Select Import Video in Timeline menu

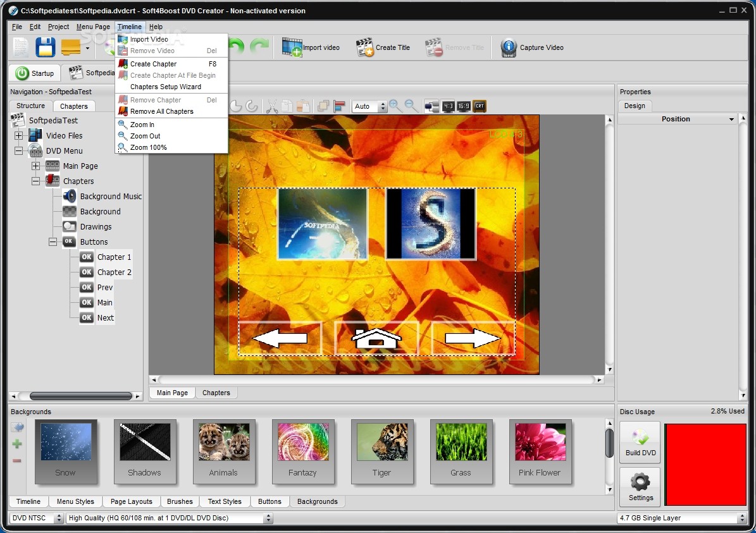coord(171,39)
